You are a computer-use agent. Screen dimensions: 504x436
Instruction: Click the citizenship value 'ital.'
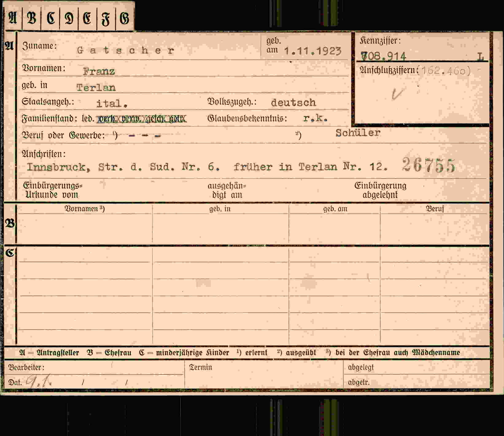[x=112, y=104]
